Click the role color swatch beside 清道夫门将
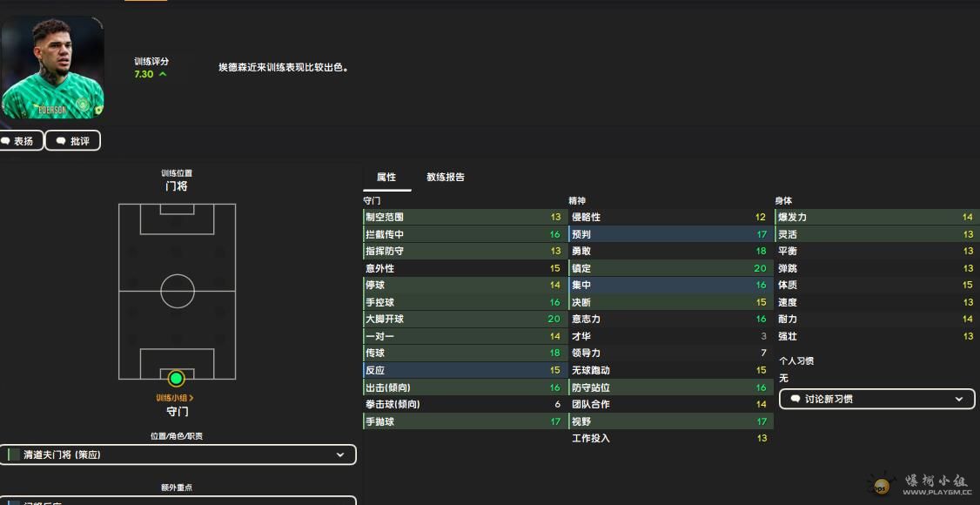 [x=14, y=455]
